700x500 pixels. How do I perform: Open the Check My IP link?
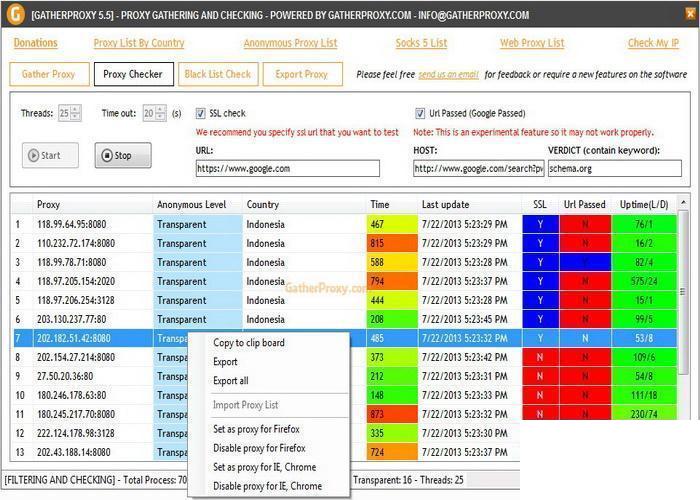653,43
